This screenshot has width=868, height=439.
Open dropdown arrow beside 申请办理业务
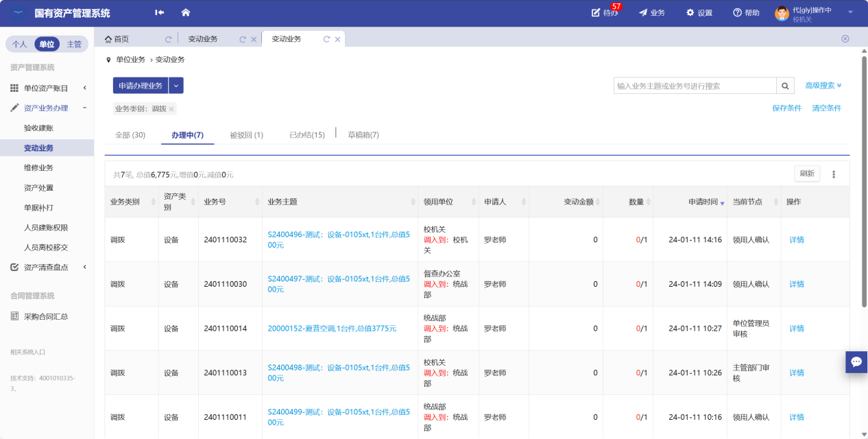[176, 86]
